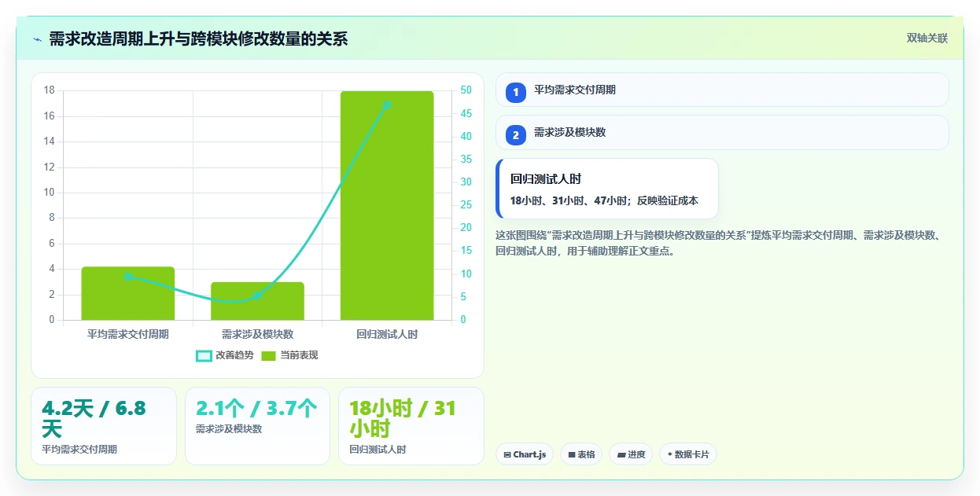
Task: Click the tall 回归测试人时 bar
Action: click(x=387, y=205)
